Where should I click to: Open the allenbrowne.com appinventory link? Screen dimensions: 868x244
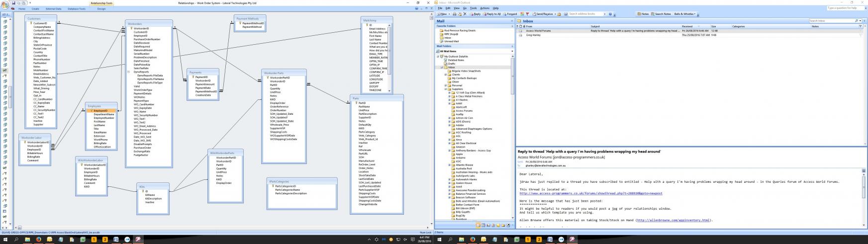pyautogui.click(x=673, y=220)
